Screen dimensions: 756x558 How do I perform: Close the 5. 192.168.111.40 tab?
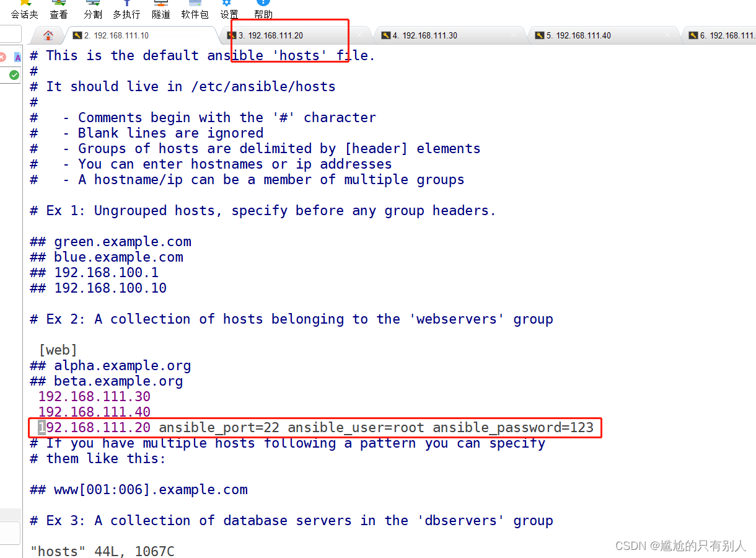pos(667,35)
